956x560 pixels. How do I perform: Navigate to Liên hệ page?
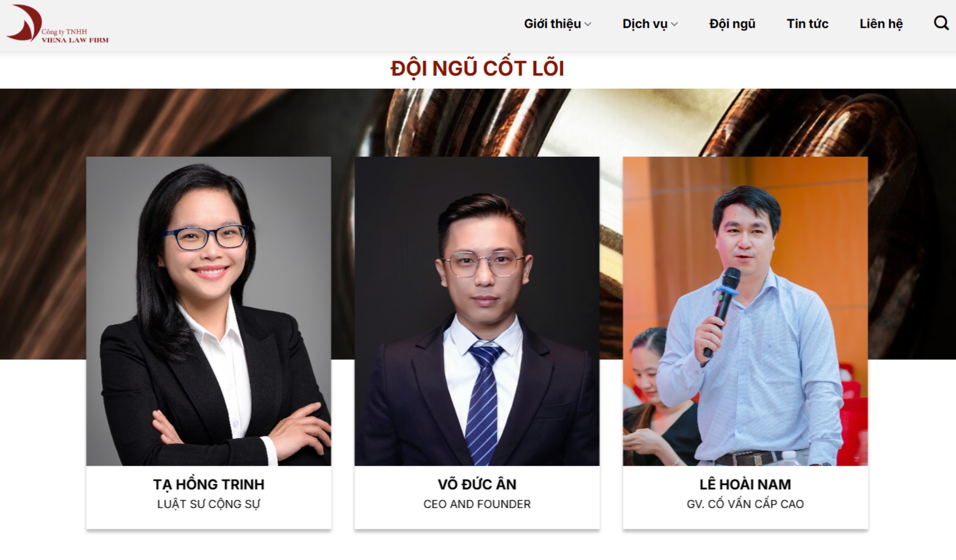(x=881, y=24)
